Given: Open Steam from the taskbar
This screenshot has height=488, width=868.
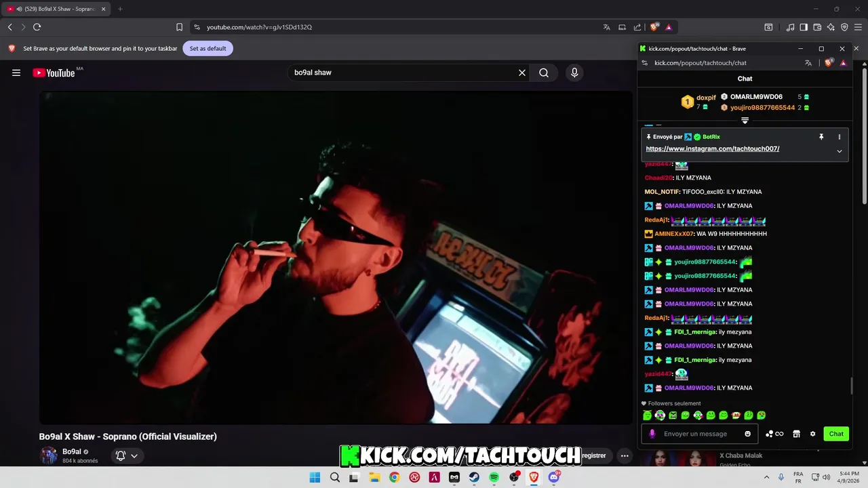Looking at the screenshot, I should coord(474,477).
